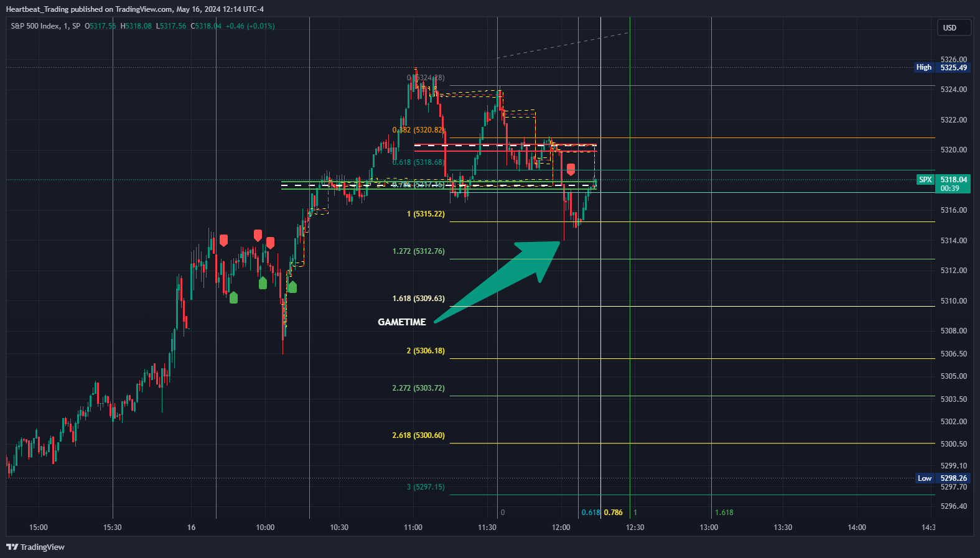This screenshot has height=558, width=980.
Task: Click the 2.272 (5303.72) Fib label
Action: [x=418, y=388]
